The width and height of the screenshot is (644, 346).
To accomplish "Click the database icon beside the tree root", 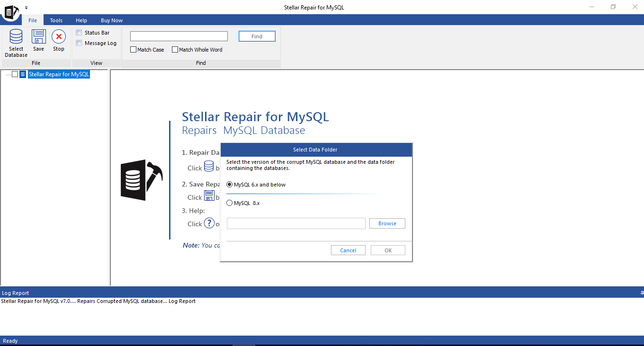I will 23,74.
